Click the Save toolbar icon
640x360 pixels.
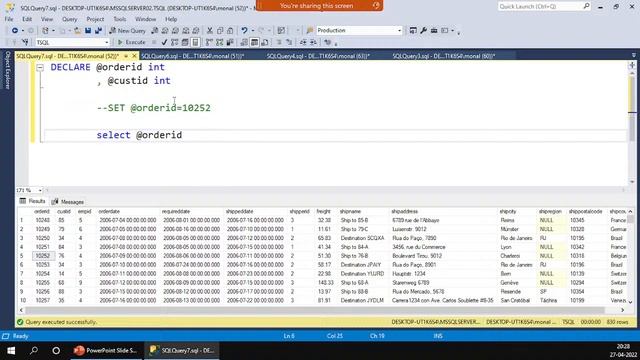coord(88,31)
